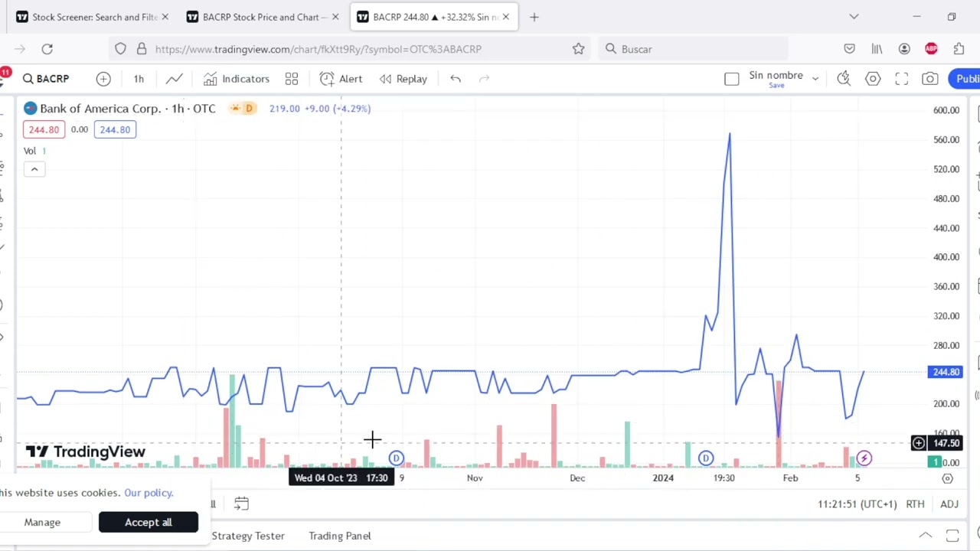Open go-to-date calendar icon

[x=241, y=504]
